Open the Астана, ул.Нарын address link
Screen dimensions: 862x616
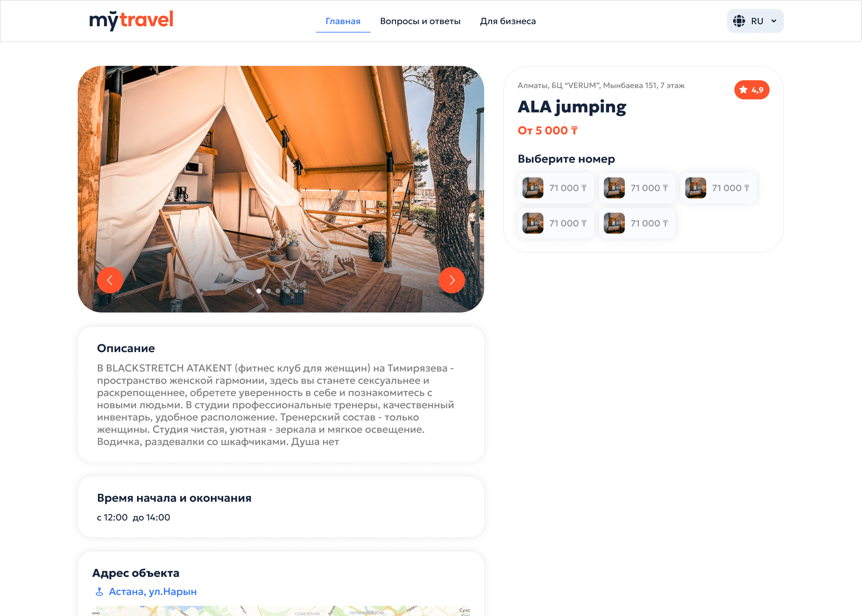pos(152,592)
